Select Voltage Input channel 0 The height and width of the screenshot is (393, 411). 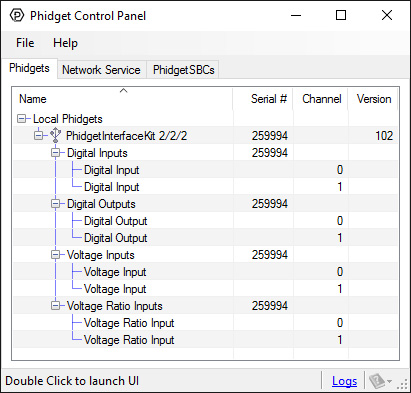tap(205, 272)
